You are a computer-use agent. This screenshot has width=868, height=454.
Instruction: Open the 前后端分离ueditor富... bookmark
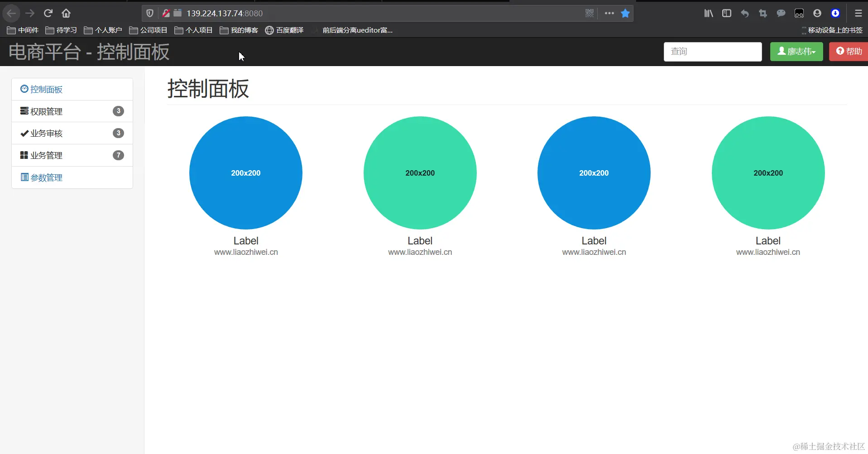pyautogui.click(x=352, y=30)
